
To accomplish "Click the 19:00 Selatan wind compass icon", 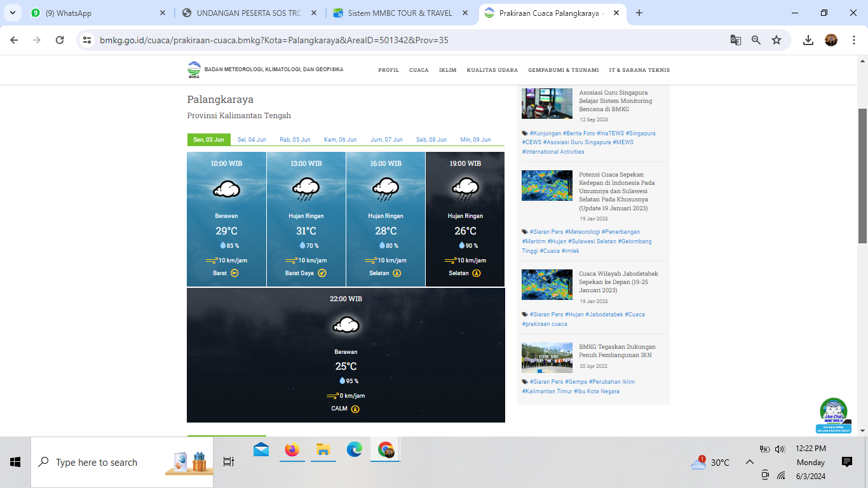I will coord(477,273).
